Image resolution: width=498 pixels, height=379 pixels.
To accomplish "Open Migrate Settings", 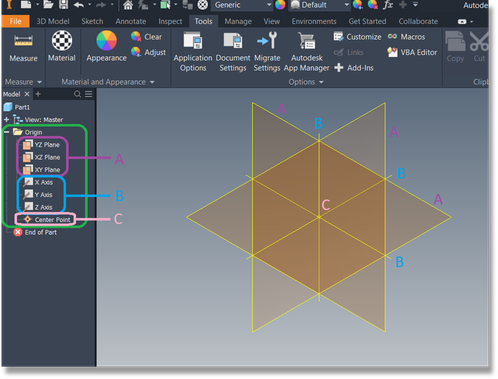I will pos(267,52).
